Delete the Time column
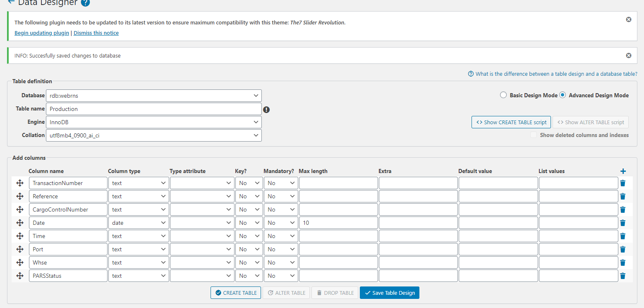This screenshot has height=308, width=644. [623, 236]
